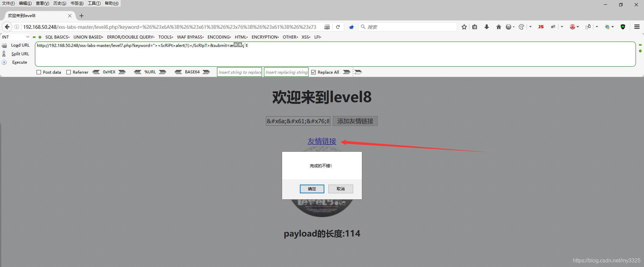Expand the WAF BYPASS dropdown

pyautogui.click(x=190, y=37)
